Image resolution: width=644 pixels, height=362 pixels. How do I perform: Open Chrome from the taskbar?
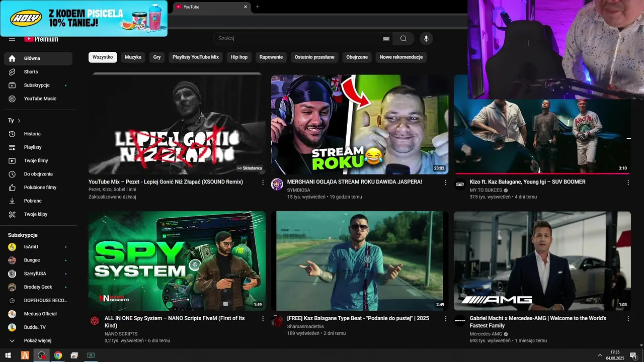(58, 355)
